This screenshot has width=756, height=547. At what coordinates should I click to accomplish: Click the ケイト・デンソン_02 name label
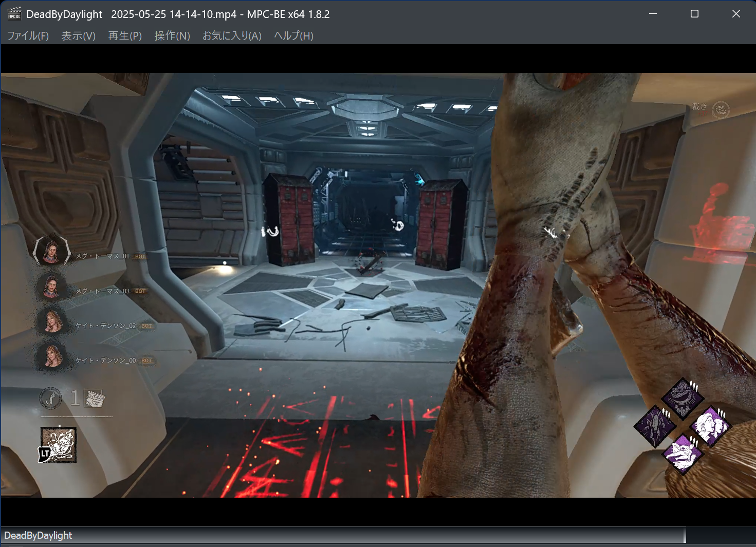106,326
